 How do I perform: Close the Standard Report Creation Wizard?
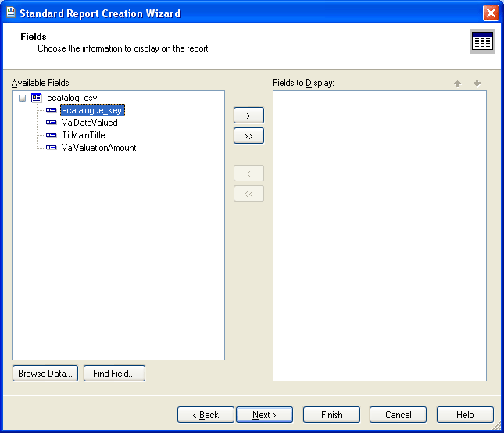(491, 13)
